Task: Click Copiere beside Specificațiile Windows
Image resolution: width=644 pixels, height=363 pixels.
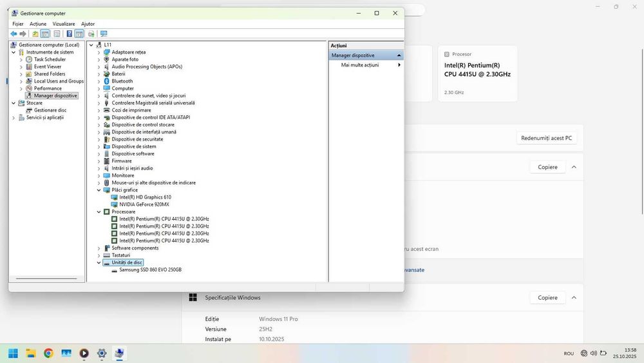Action: (547, 298)
